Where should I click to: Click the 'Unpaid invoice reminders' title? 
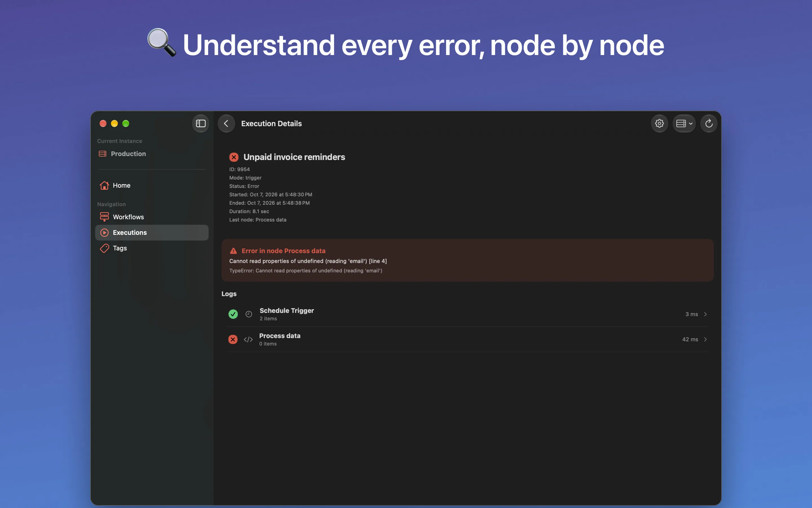click(294, 157)
